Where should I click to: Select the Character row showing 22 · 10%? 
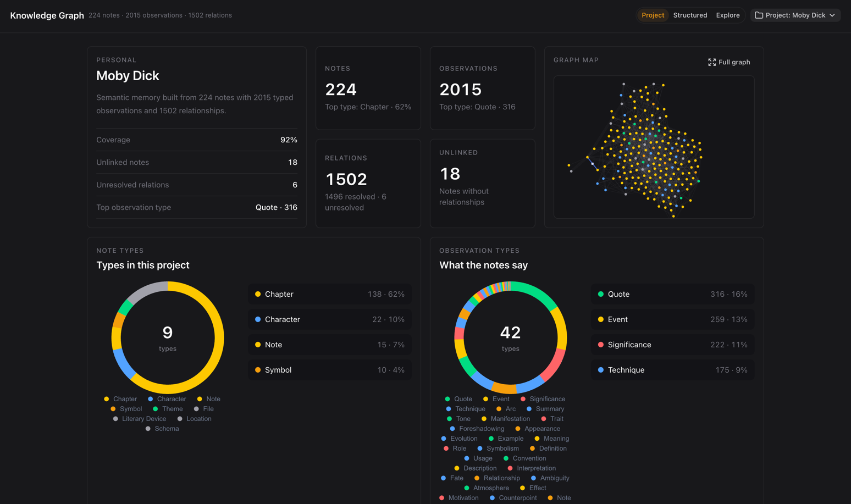(330, 319)
